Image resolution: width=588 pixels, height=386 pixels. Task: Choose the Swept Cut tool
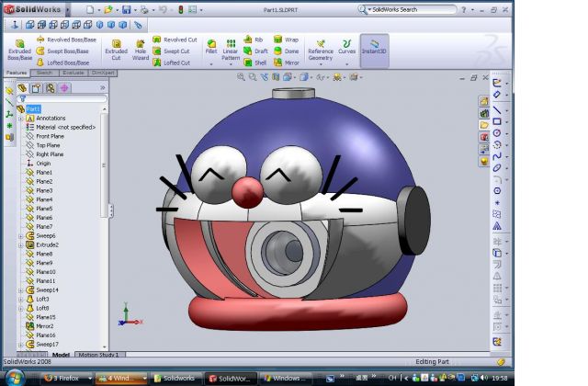click(x=171, y=51)
